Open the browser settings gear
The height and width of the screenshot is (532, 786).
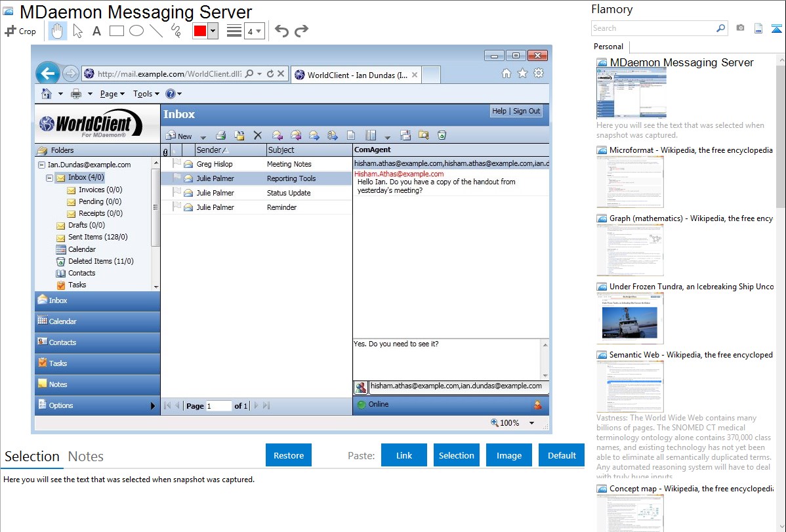click(x=539, y=73)
